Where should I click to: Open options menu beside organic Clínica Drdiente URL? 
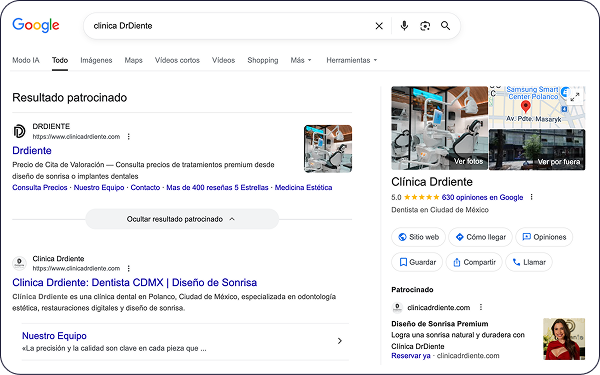[129, 268]
